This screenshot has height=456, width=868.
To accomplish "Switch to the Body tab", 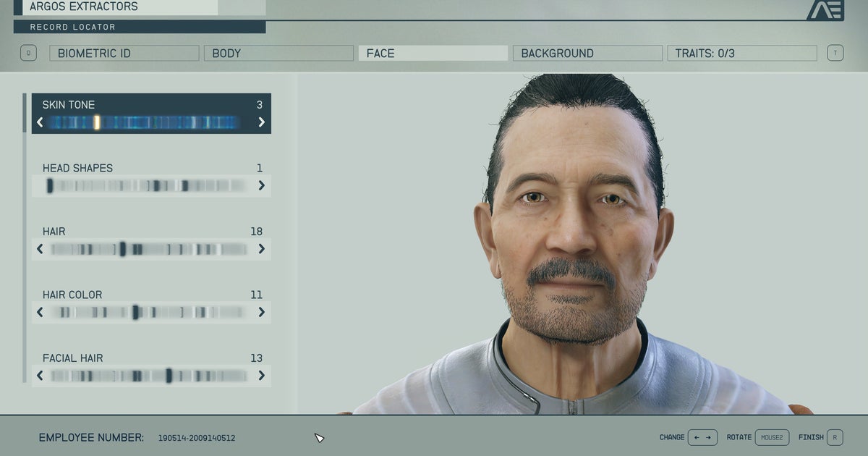I will pos(278,54).
